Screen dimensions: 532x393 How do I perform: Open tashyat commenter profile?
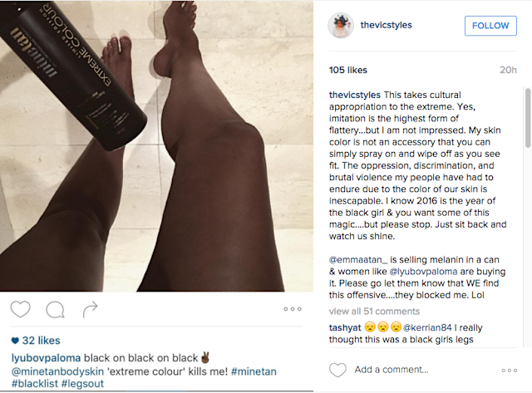(345, 327)
